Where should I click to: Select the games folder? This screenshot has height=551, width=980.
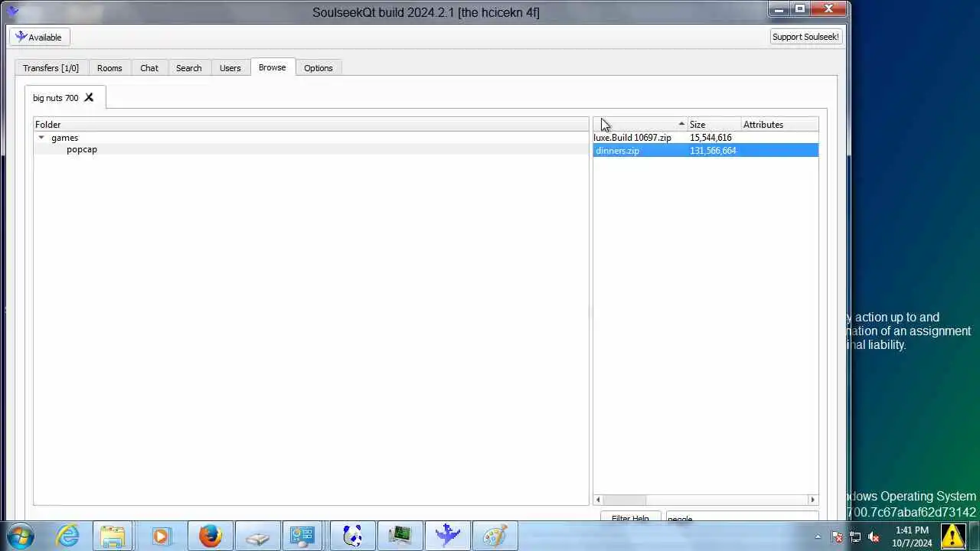64,138
